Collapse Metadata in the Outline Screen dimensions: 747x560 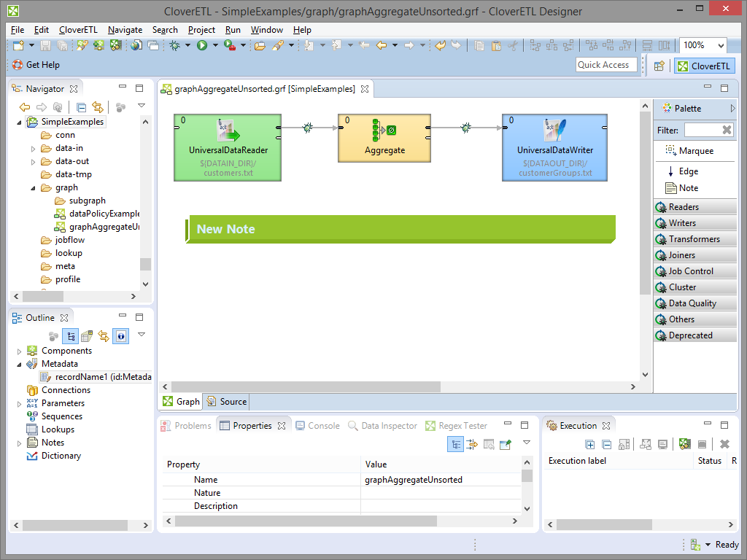click(19, 365)
